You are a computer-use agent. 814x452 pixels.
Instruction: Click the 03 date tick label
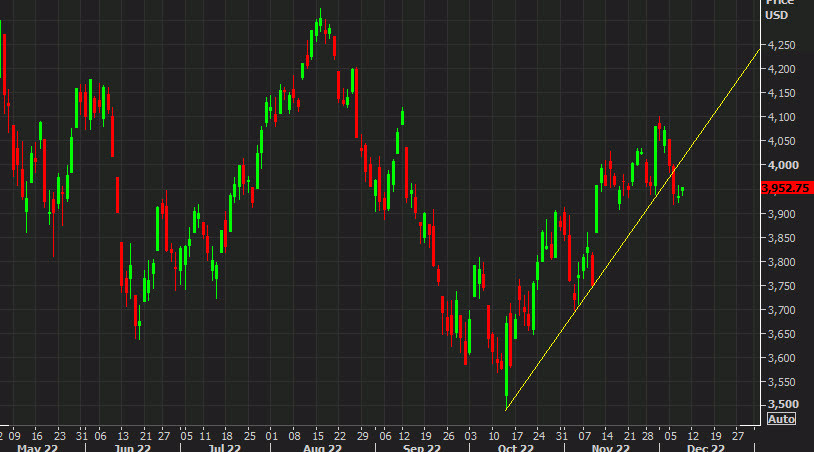470,436
